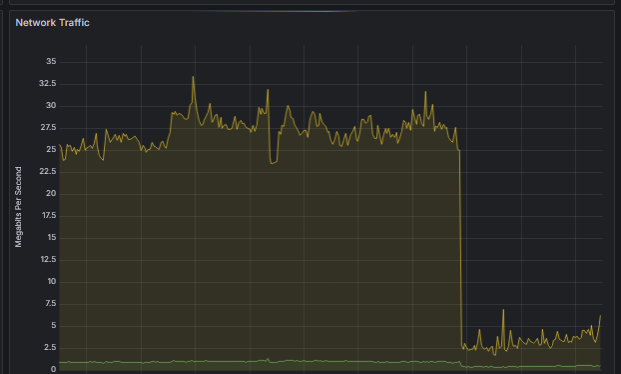The height and width of the screenshot is (374, 621).
Task: Click the 35 y-axis tick label
Action: click(51, 61)
